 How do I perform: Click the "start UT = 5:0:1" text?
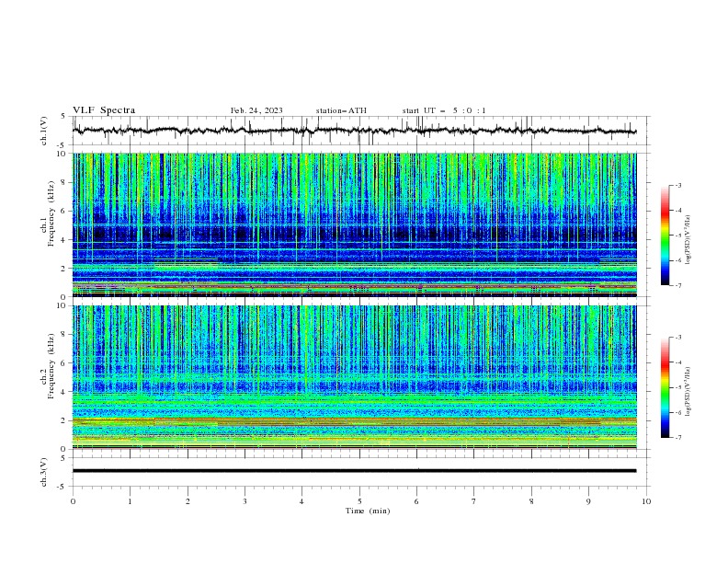coord(444,110)
